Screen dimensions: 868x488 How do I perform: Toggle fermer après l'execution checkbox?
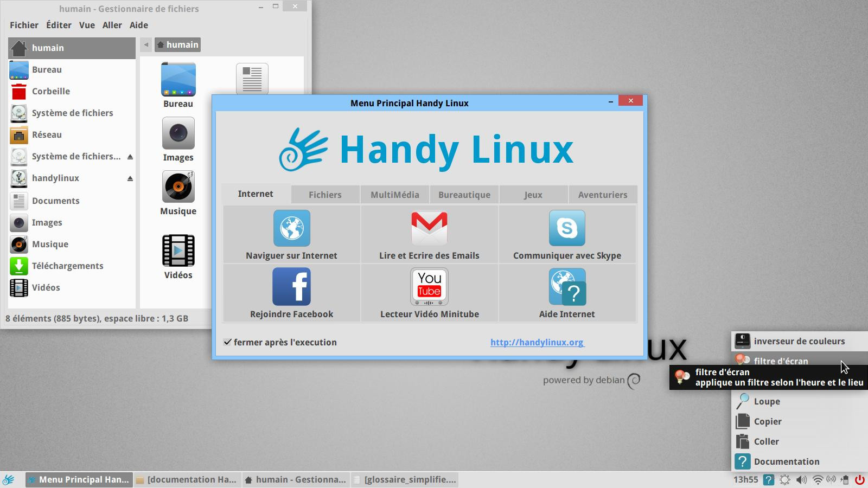pos(227,342)
